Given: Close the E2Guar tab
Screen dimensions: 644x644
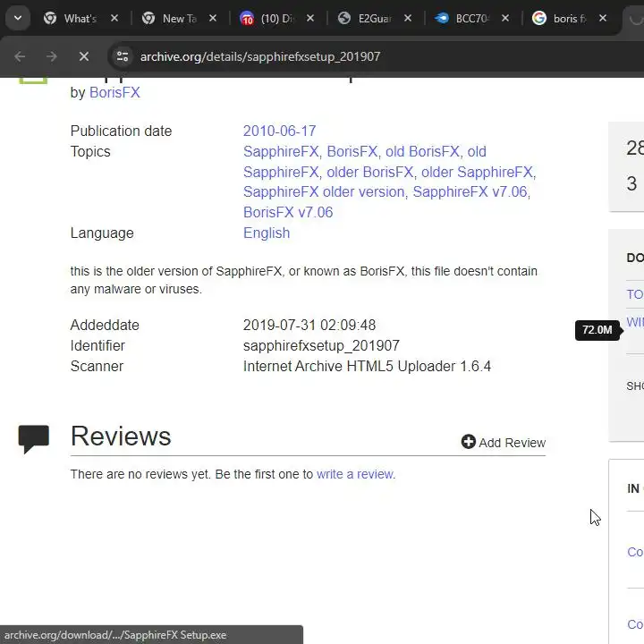Looking at the screenshot, I should pos(408,18).
